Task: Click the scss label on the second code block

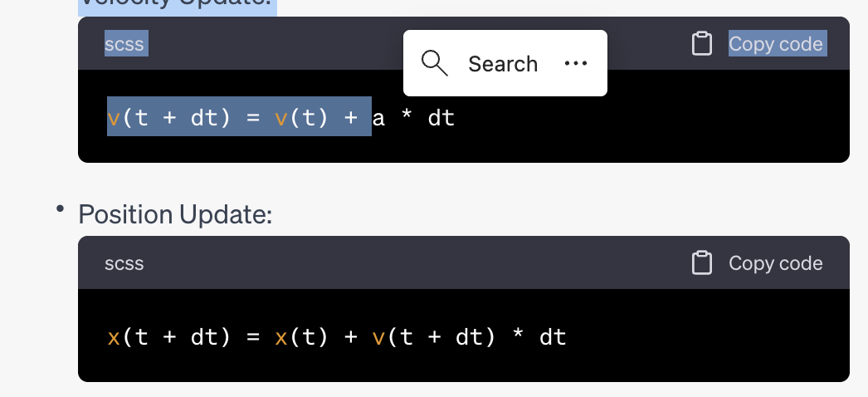Action: coord(124,263)
